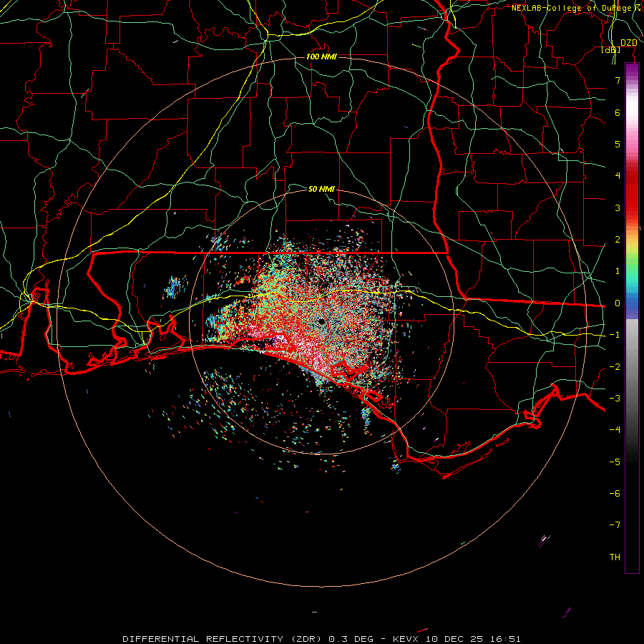The width and height of the screenshot is (644, 644).
Task: Click the "DZD" legend title
Action: coord(629,43)
